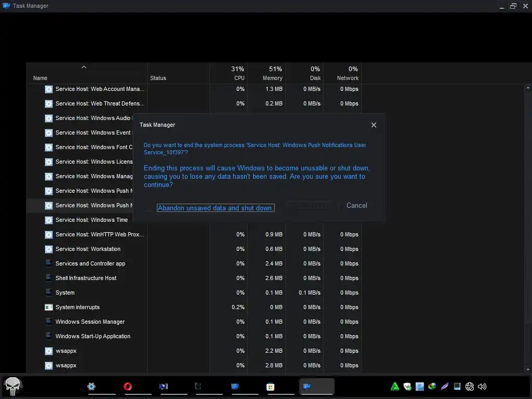Open the skull Start button on taskbar

point(12,387)
